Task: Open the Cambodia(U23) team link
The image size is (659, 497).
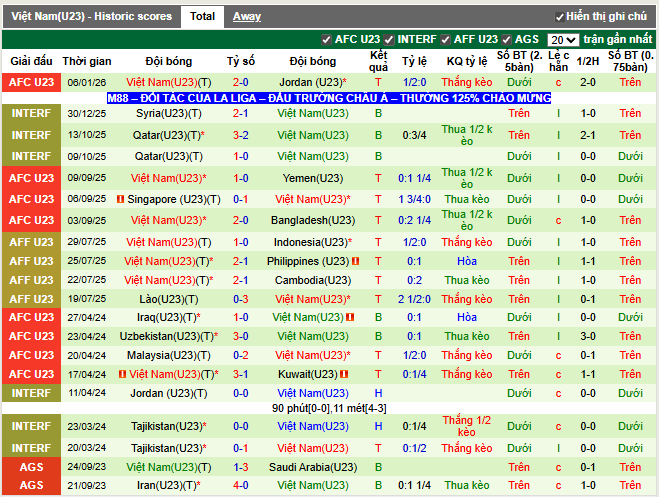Action: (x=313, y=280)
